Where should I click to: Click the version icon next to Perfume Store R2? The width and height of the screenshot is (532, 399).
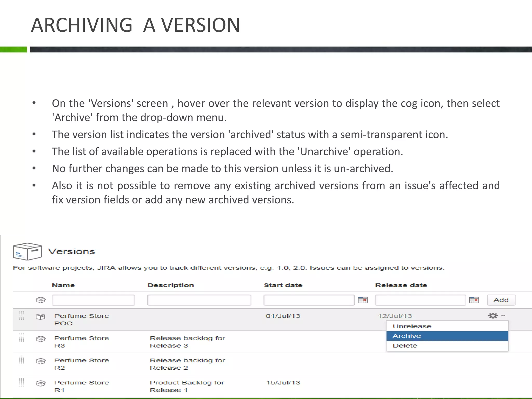41,361
